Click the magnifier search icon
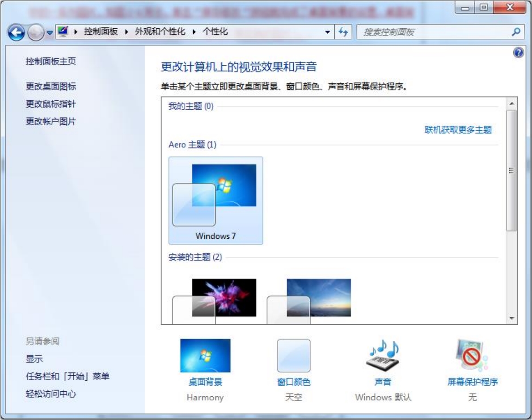This screenshot has width=532, height=420. click(516, 32)
